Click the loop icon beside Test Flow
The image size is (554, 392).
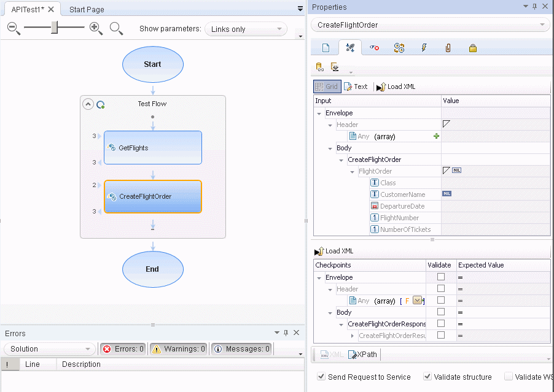tap(101, 104)
